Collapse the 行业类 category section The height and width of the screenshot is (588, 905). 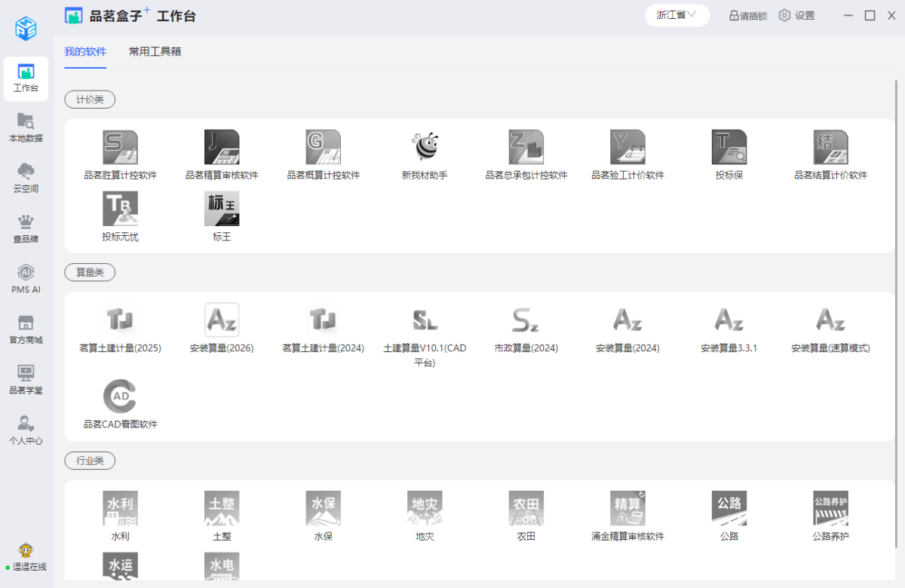tap(90, 461)
